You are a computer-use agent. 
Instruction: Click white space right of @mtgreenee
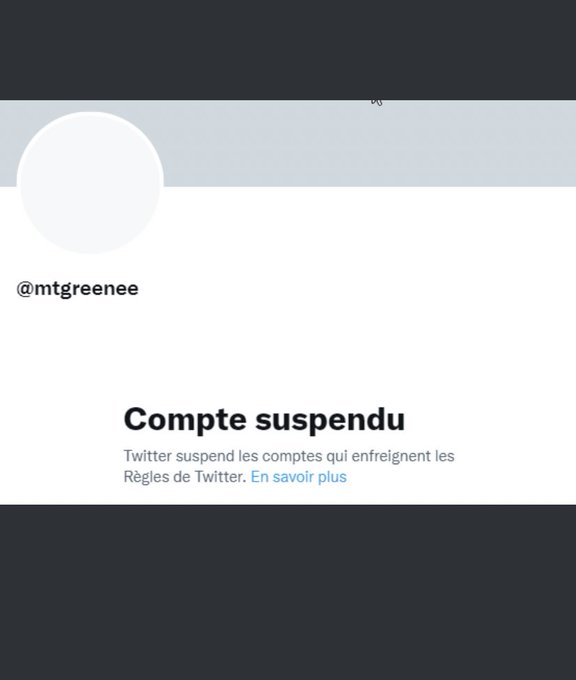click(356, 289)
